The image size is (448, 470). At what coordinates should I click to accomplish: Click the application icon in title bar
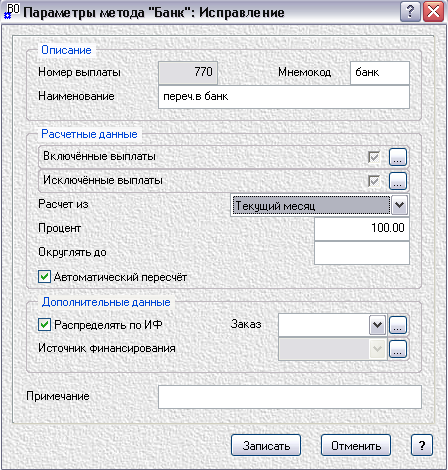coord(11,11)
